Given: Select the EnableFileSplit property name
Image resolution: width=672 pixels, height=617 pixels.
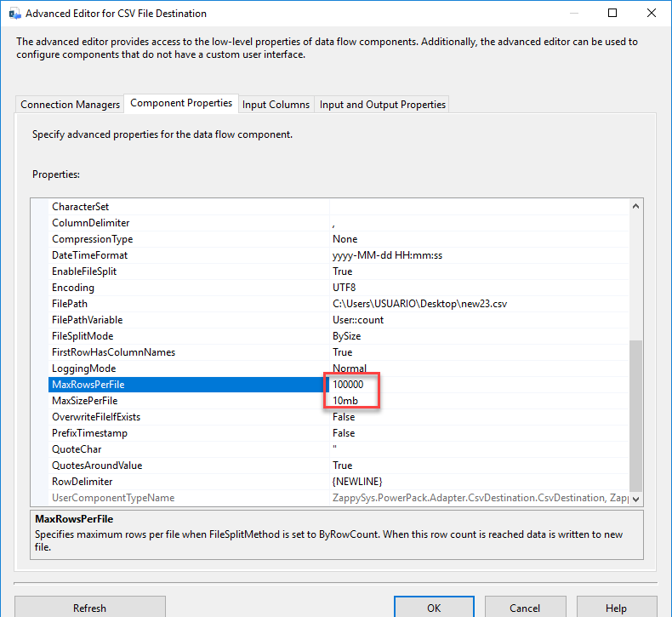Looking at the screenshot, I should coord(84,271).
